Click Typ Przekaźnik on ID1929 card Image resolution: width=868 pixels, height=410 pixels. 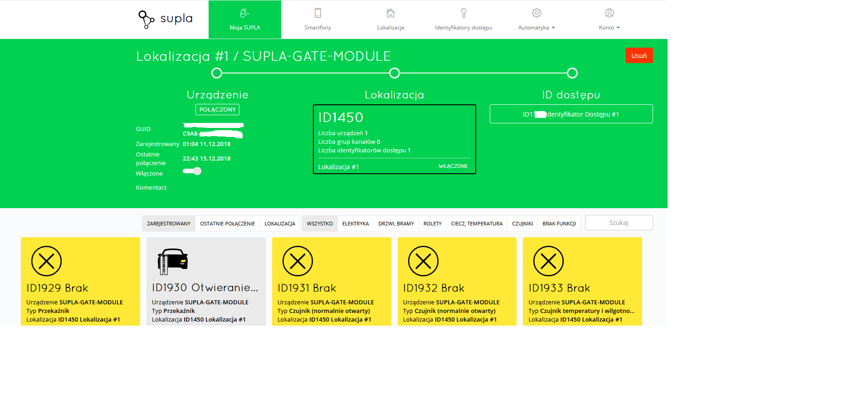pos(48,311)
